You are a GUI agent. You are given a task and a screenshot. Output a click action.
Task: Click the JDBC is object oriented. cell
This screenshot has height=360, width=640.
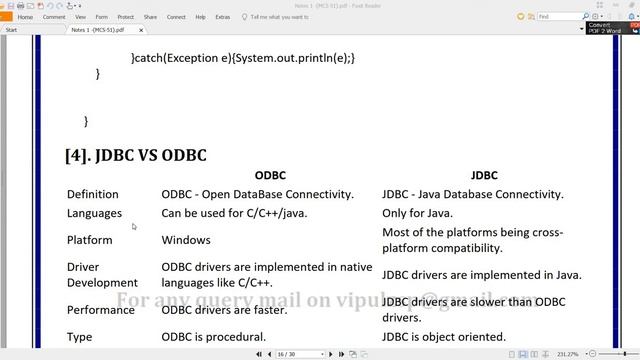(444, 337)
